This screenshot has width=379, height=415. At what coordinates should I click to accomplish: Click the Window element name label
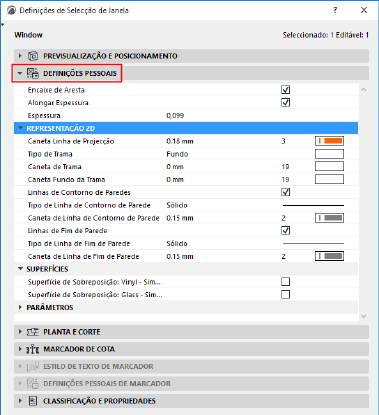[x=28, y=35]
